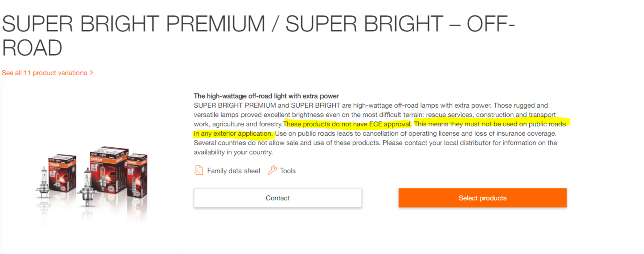644x254 pixels.
Task: Click the chevron arrow after product variations
Action: pyautogui.click(x=91, y=73)
